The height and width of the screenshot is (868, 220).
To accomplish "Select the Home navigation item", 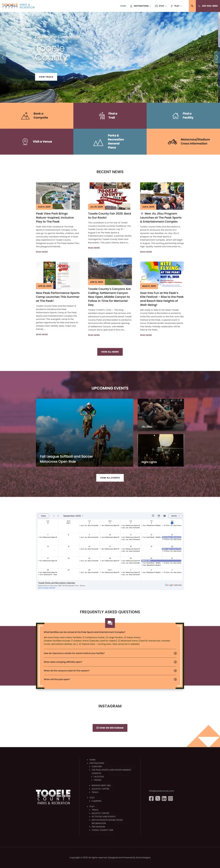I will coord(123,6).
